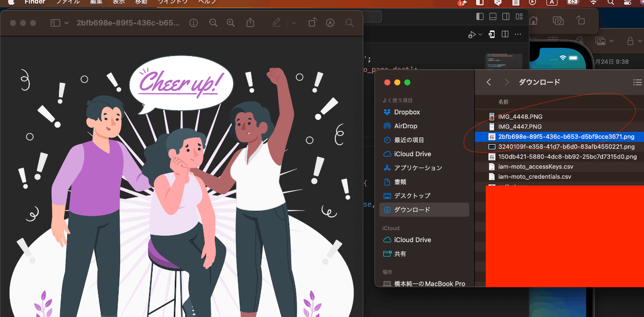The image size is (644, 317).
Task: Rotate the image in Preview
Action: coord(312,23)
